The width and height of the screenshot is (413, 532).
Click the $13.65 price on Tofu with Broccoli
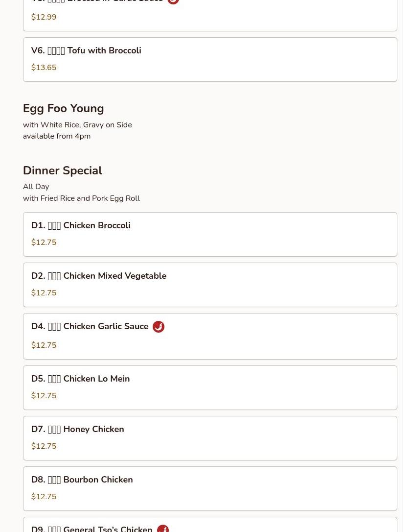tap(44, 68)
